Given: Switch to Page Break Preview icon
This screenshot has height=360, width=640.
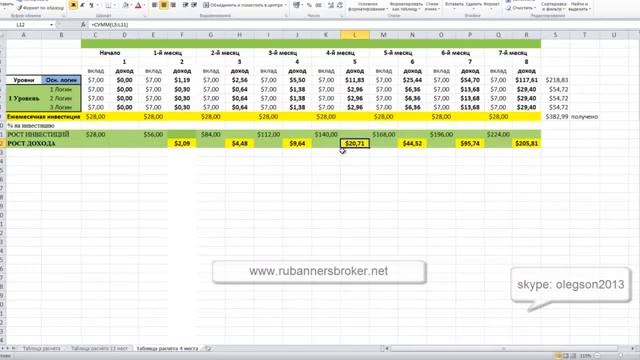Looking at the screenshot, I should [573, 356].
